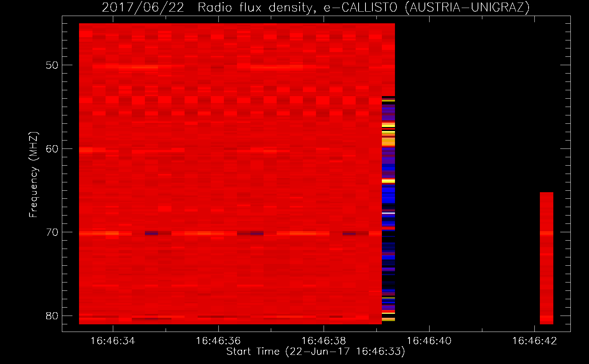589x364 pixels.
Task: Click the isolated red spectrum strip near 16:46:42
Action: [x=546, y=258]
